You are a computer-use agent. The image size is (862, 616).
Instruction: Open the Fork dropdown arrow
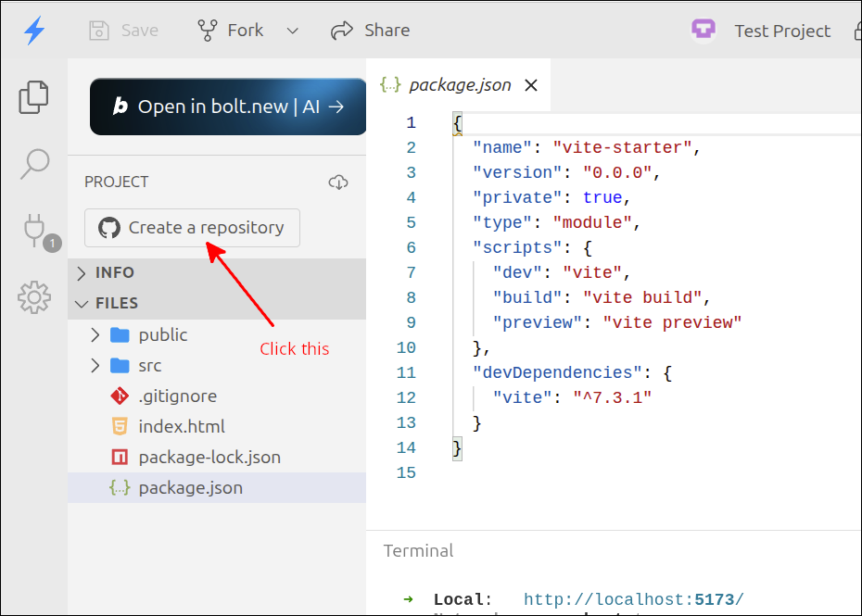tap(293, 31)
